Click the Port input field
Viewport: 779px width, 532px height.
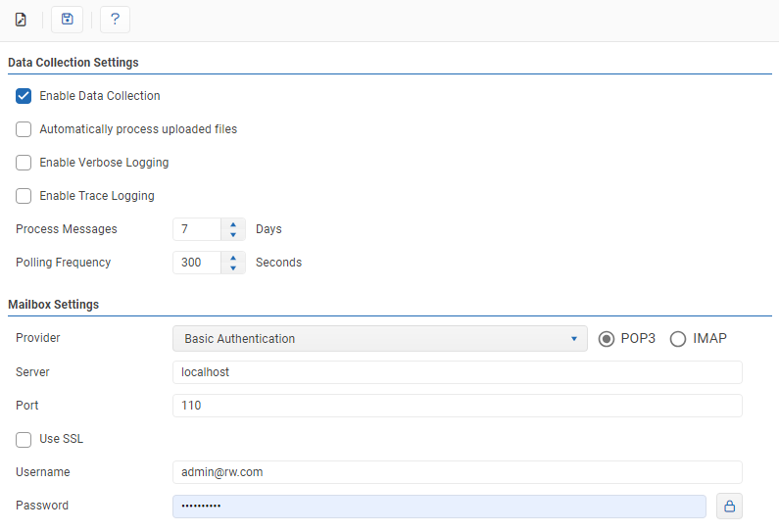[x=457, y=406]
